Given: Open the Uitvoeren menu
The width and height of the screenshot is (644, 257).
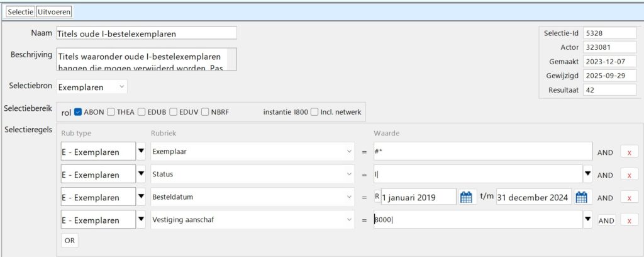Looking at the screenshot, I should click(55, 12).
